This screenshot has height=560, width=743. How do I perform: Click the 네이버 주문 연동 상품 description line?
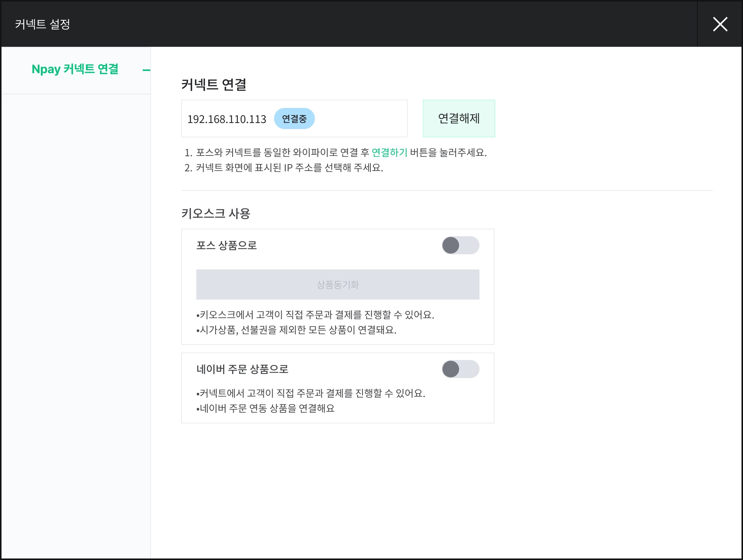[x=265, y=408]
